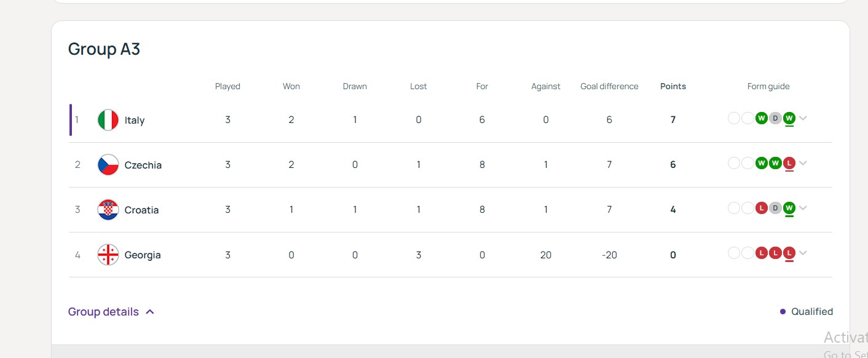This screenshot has width=868, height=358.
Task: Expand Czechia's form guide chevron
Action: [803, 163]
